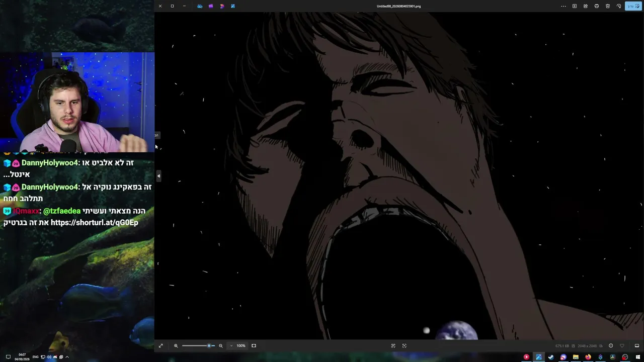Click the file name Untitled98_20260804035901.png
This screenshot has width=644, height=362.
click(398, 6)
